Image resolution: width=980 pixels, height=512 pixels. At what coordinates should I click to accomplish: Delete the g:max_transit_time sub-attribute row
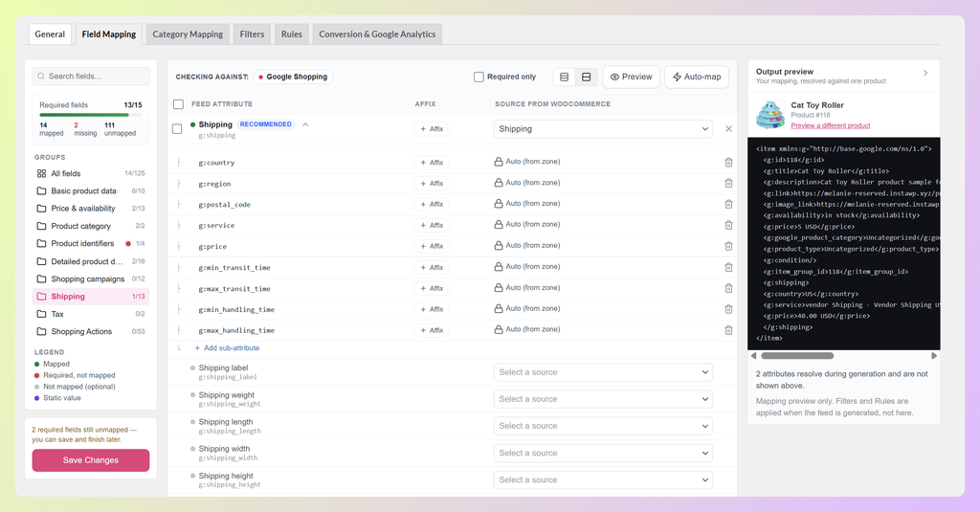point(728,288)
